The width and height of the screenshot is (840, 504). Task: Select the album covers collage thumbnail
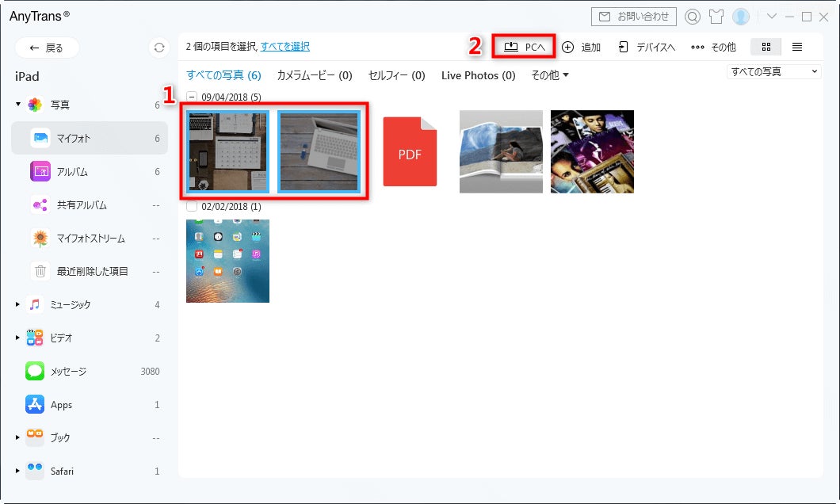pyautogui.click(x=592, y=151)
